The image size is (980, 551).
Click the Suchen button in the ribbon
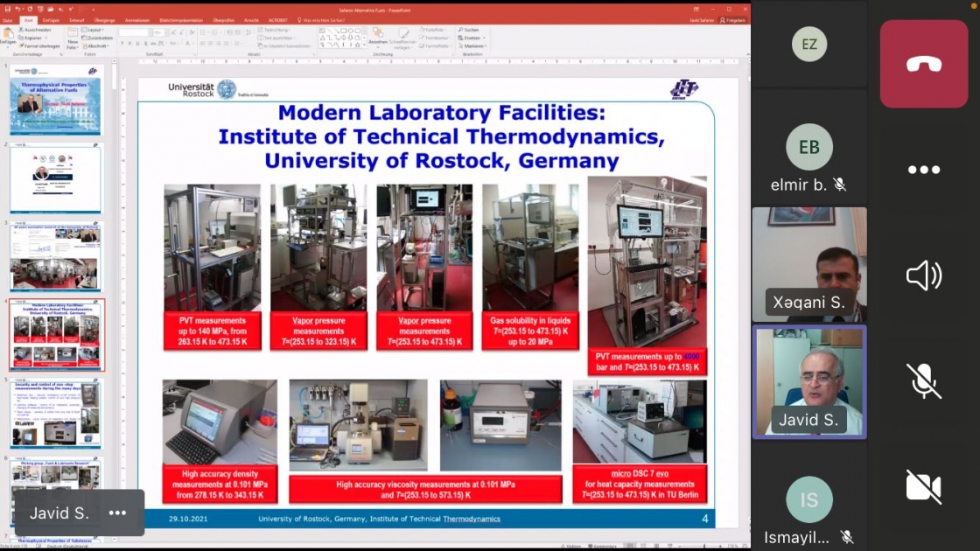pyautogui.click(x=468, y=30)
